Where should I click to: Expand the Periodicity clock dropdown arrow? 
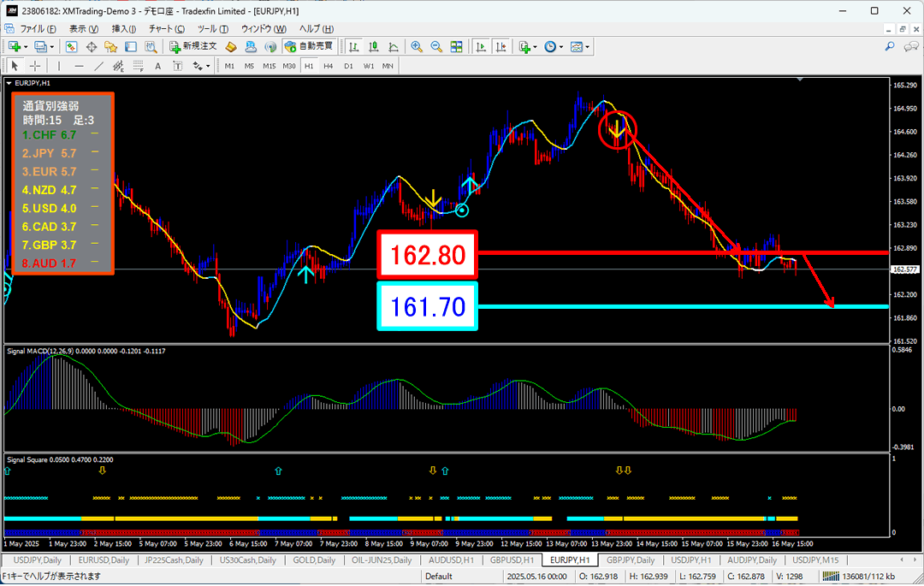coord(561,47)
